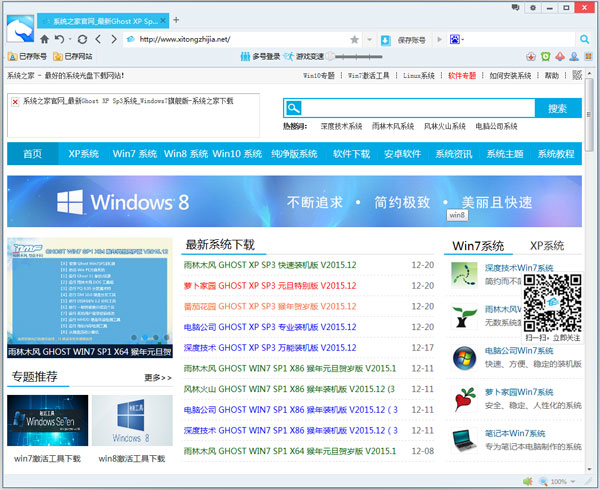The width and height of the screenshot is (600, 490).
Task: Click the win8激活工具下载 thumbnail
Action: (132, 420)
